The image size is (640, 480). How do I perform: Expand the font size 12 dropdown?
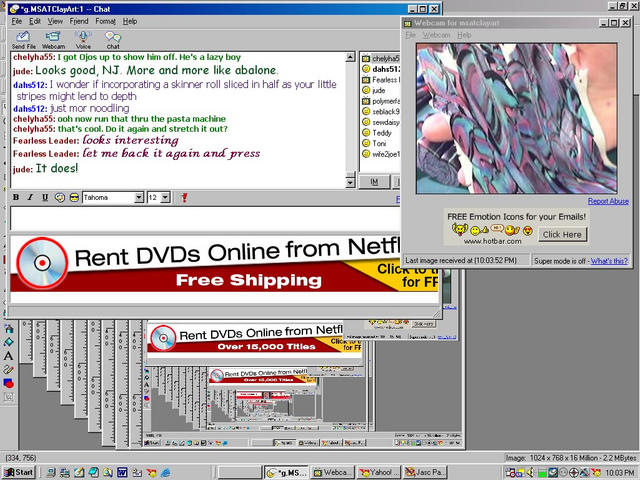click(165, 198)
